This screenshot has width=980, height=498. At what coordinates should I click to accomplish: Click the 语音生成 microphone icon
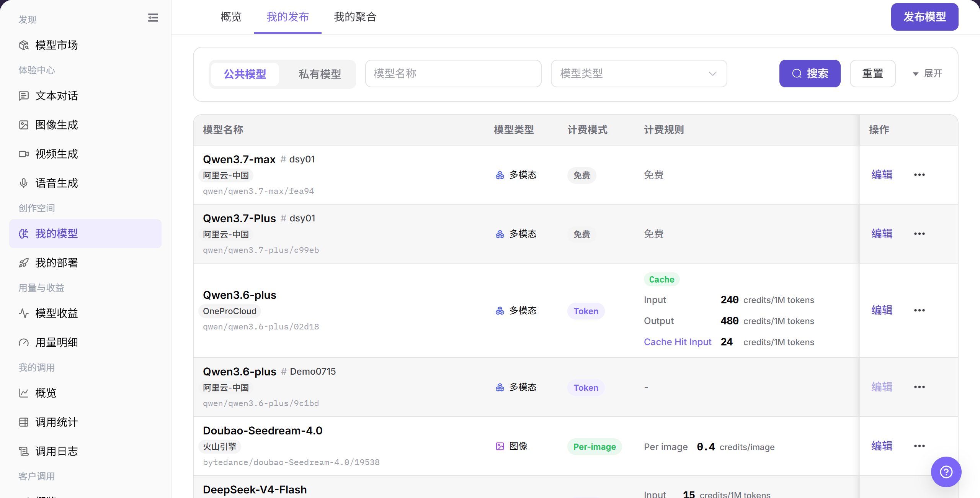point(24,183)
